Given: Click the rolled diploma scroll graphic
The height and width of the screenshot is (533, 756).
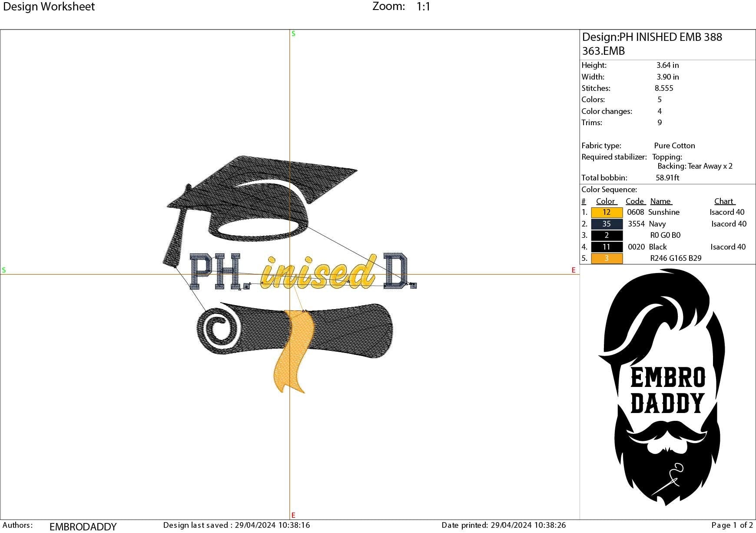Looking at the screenshot, I should [x=295, y=330].
